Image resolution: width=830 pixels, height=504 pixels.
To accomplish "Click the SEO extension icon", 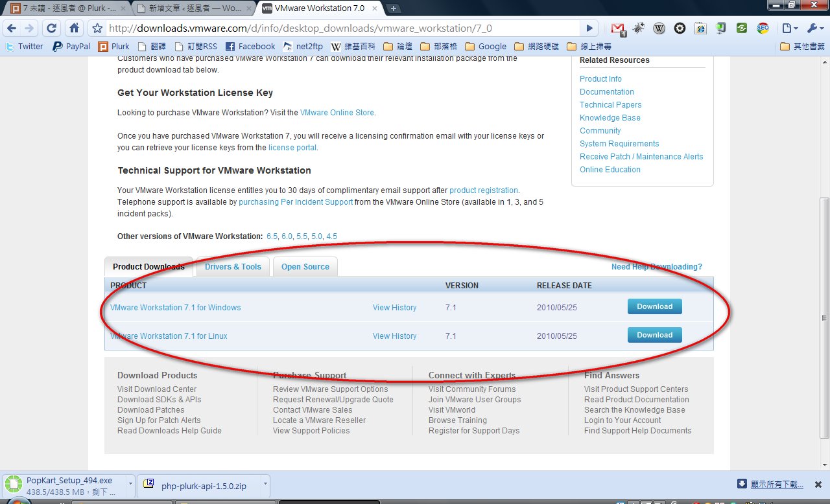I will [x=763, y=29].
